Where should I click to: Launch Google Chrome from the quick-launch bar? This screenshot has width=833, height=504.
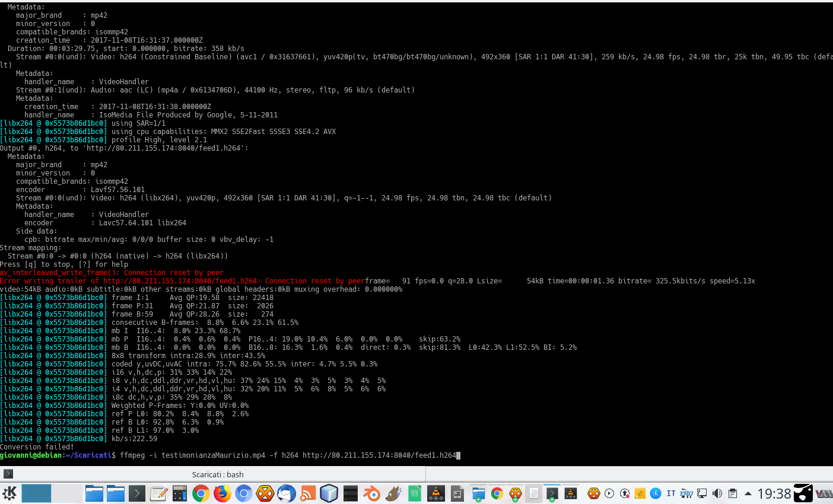[201, 493]
